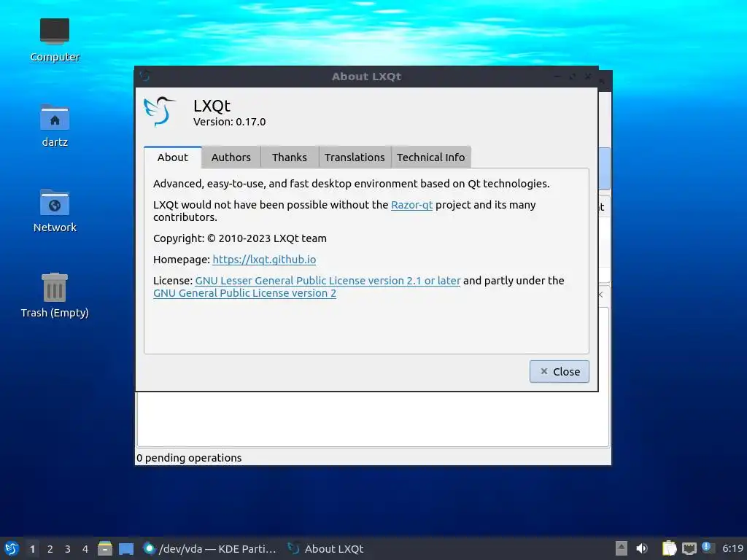Image resolution: width=747 pixels, height=560 pixels.
Task: Open the GNU Lesser General Public License link
Action: (x=328, y=281)
